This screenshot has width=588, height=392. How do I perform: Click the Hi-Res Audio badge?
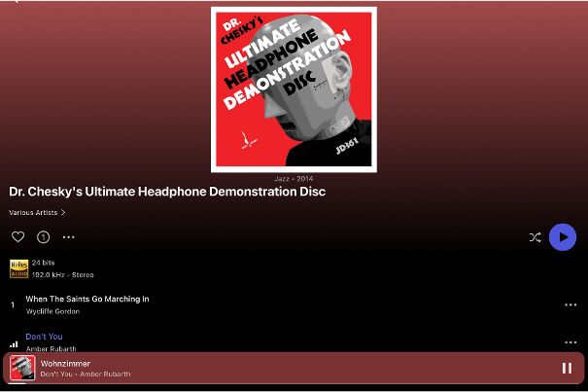(18, 268)
